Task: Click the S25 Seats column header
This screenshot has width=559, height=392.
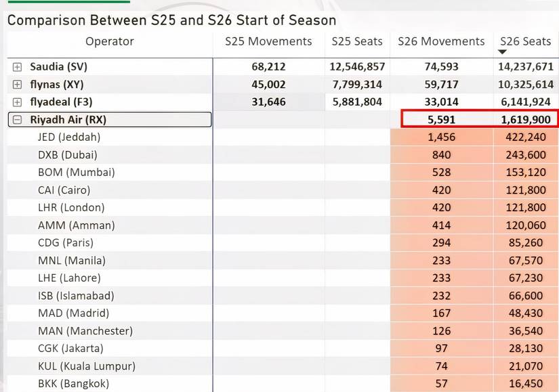Action: pos(357,41)
